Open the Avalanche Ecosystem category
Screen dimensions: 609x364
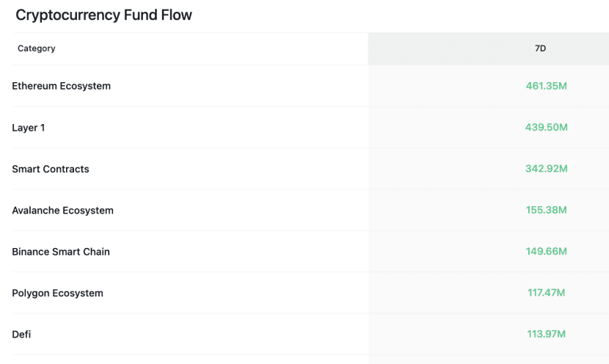coord(62,211)
